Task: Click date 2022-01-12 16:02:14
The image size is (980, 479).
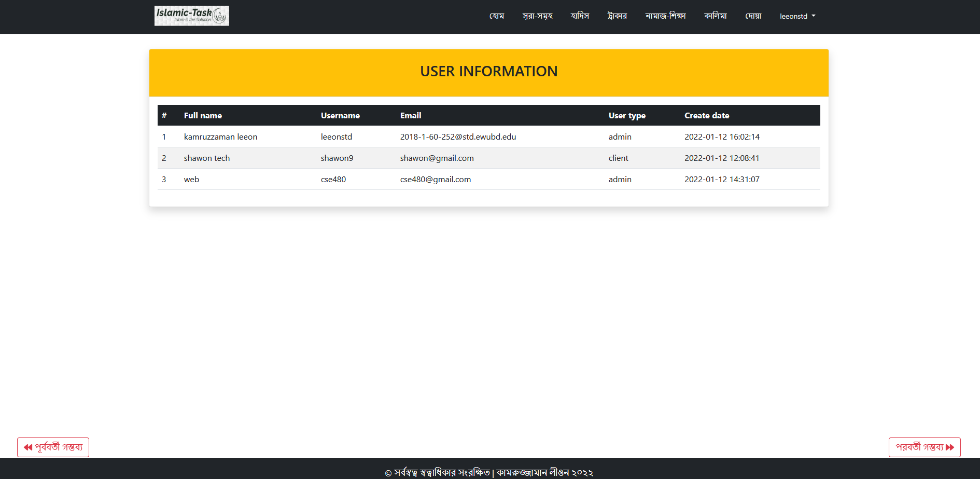Action: click(722, 137)
